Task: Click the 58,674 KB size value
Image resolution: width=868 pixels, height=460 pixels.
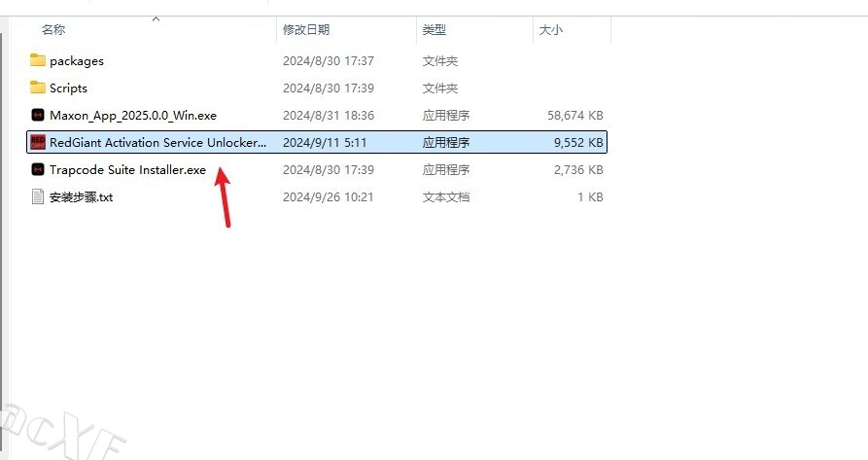Action: pos(575,115)
